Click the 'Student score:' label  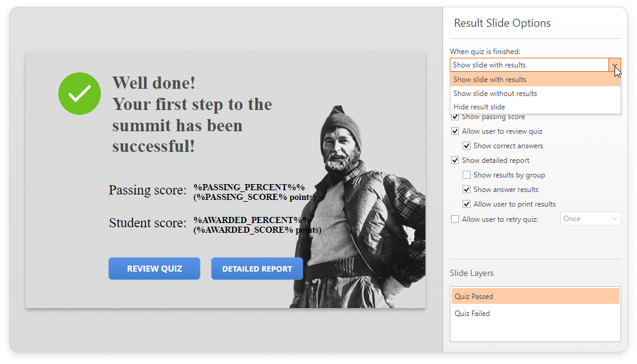(x=148, y=222)
